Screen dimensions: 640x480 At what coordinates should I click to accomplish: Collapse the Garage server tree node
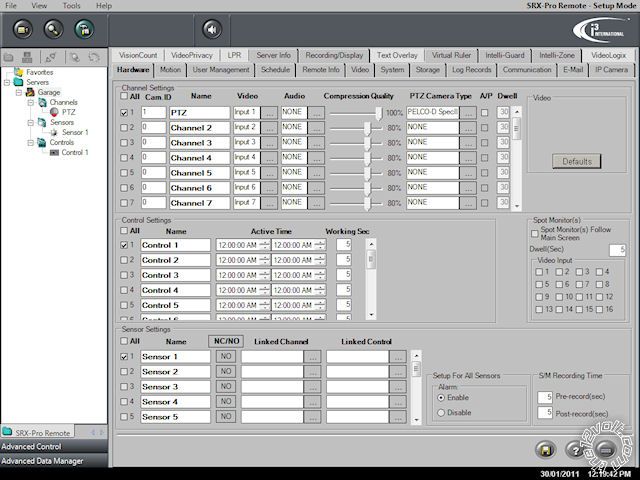(x=19, y=92)
